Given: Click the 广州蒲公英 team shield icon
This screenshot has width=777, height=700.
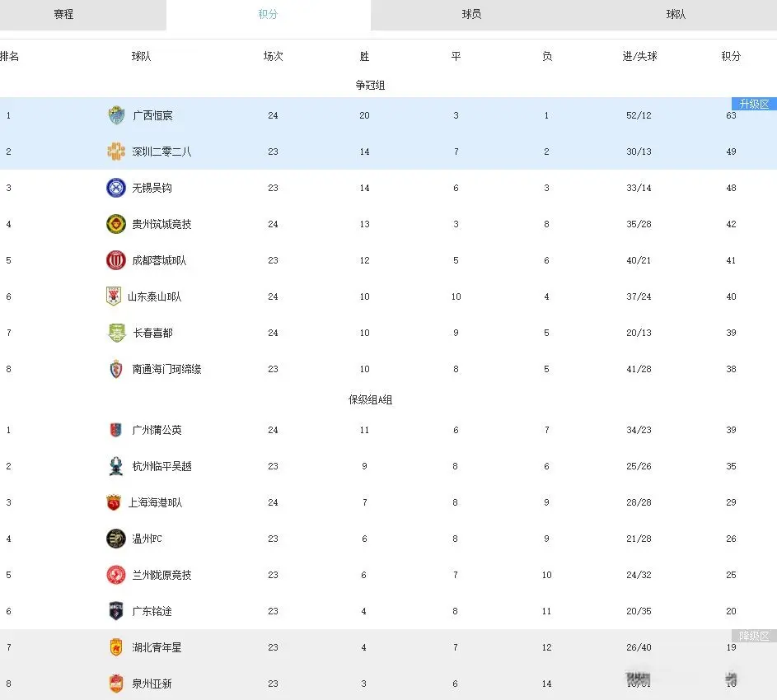Looking at the screenshot, I should (x=116, y=430).
